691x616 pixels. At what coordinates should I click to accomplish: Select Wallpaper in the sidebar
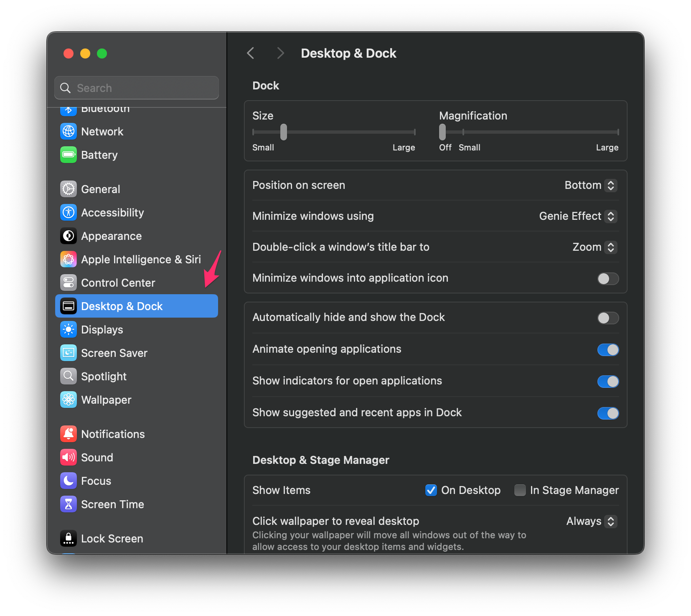pos(137,400)
